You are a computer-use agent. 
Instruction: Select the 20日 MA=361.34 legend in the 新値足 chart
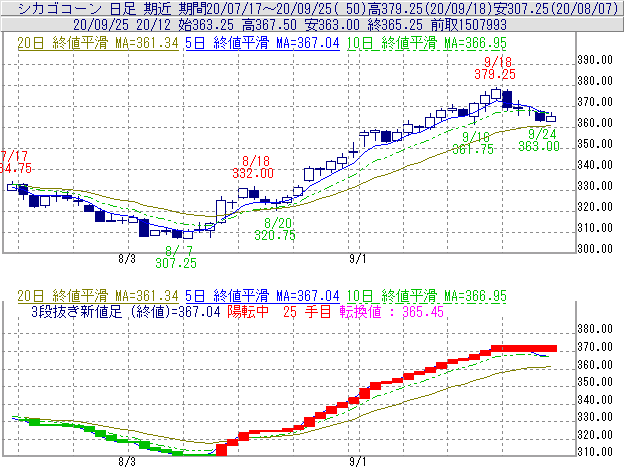(x=98, y=296)
